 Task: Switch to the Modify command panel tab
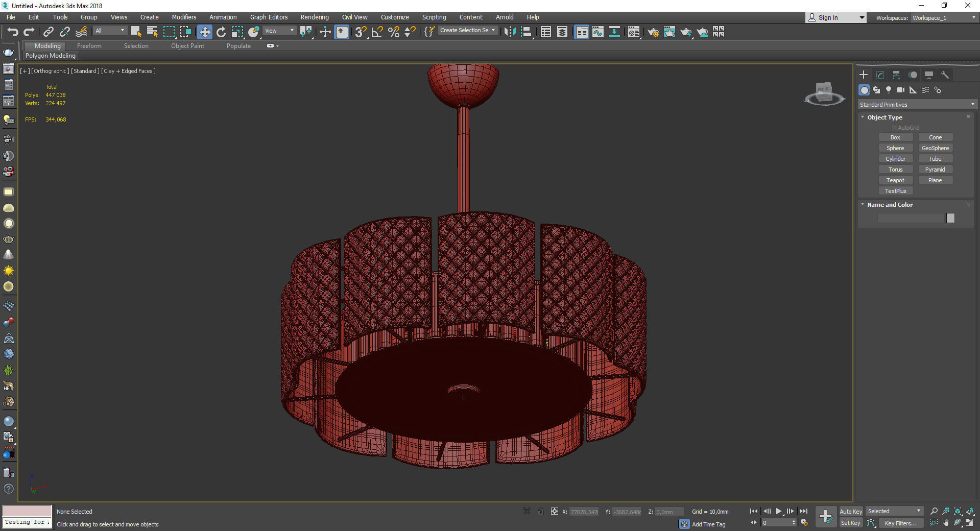[880, 75]
